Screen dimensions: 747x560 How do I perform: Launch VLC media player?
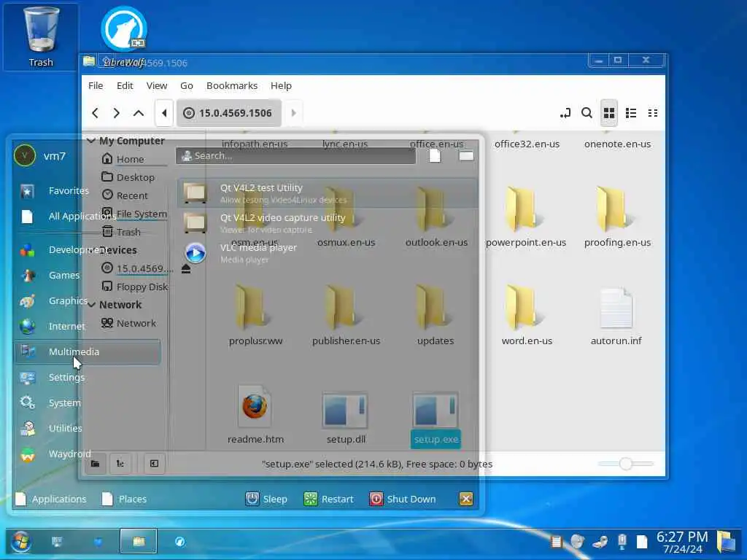(x=328, y=253)
